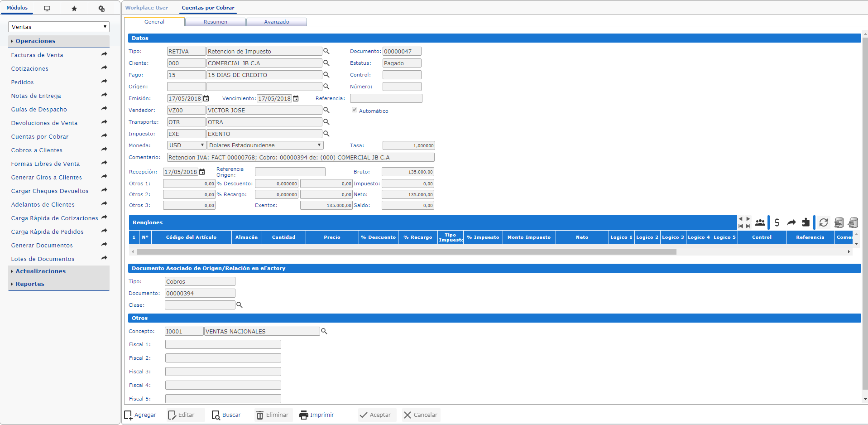Open the arrow icon next to Facturas de Venta
The width and height of the screenshot is (868, 425).
coord(104,54)
